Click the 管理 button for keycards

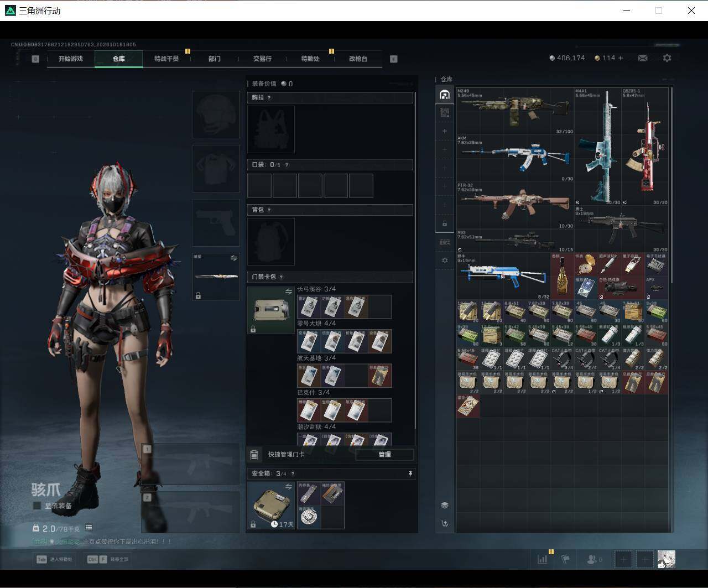(384, 454)
